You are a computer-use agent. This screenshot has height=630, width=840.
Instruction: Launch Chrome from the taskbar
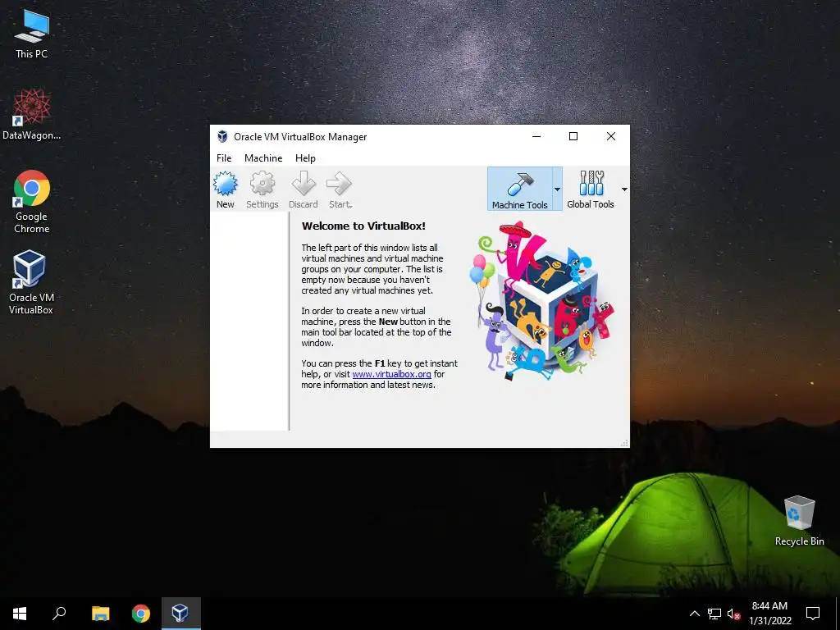coord(141,614)
